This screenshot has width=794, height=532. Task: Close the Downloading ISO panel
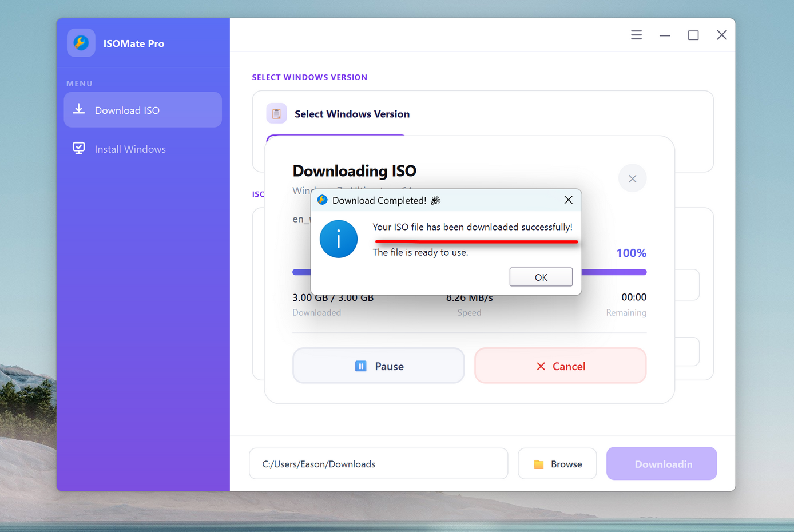coord(632,178)
